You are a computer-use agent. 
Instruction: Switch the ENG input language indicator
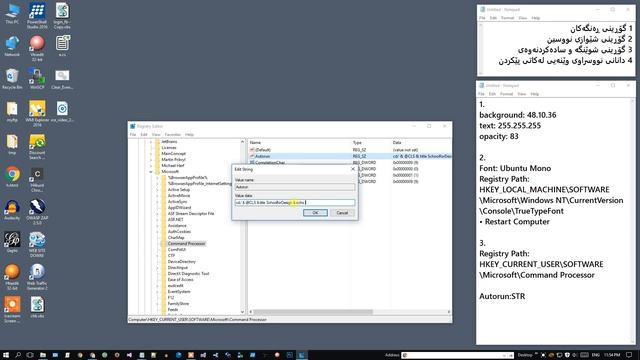(x=596, y=355)
